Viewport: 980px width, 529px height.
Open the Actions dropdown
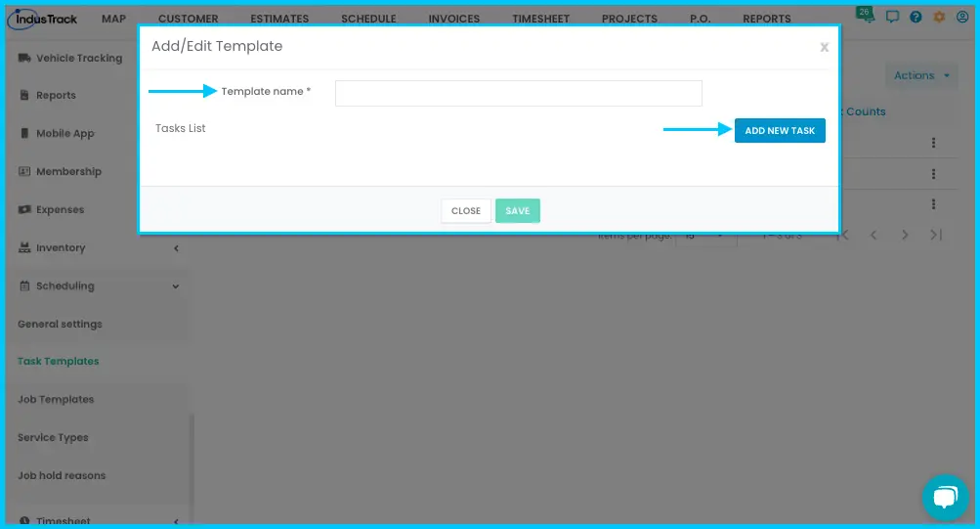click(x=921, y=75)
